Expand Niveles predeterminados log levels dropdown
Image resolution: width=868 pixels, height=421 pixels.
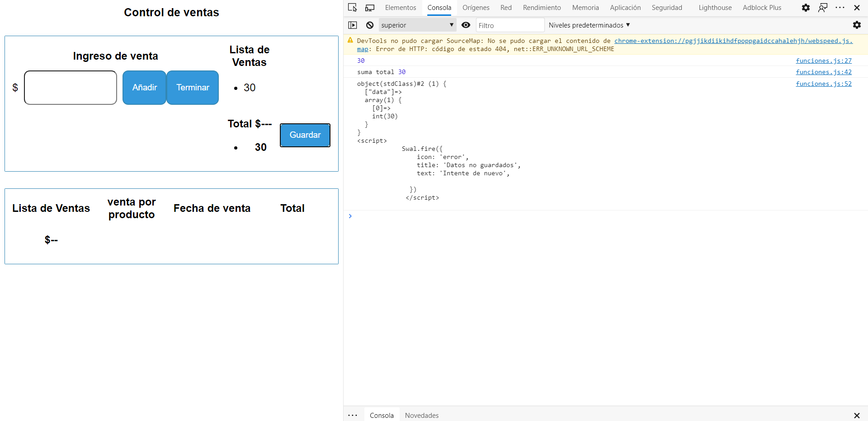click(x=589, y=25)
